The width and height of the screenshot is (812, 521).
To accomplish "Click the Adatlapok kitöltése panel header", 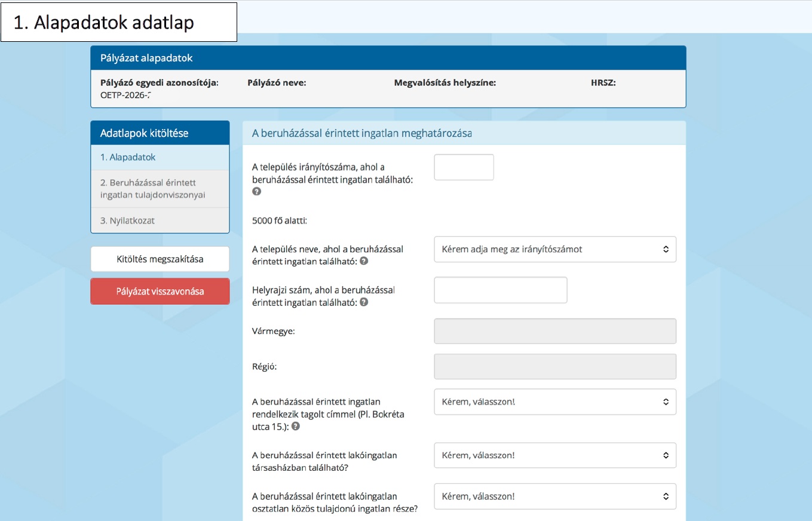I will click(x=160, y=133).
